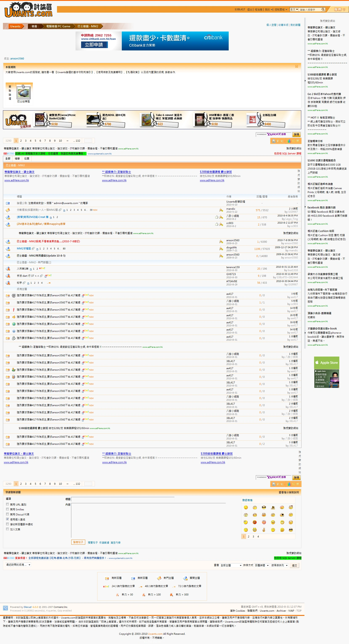Insert the red angry face emoticon
Screen dimensions: 349x644
click(255, 522)
